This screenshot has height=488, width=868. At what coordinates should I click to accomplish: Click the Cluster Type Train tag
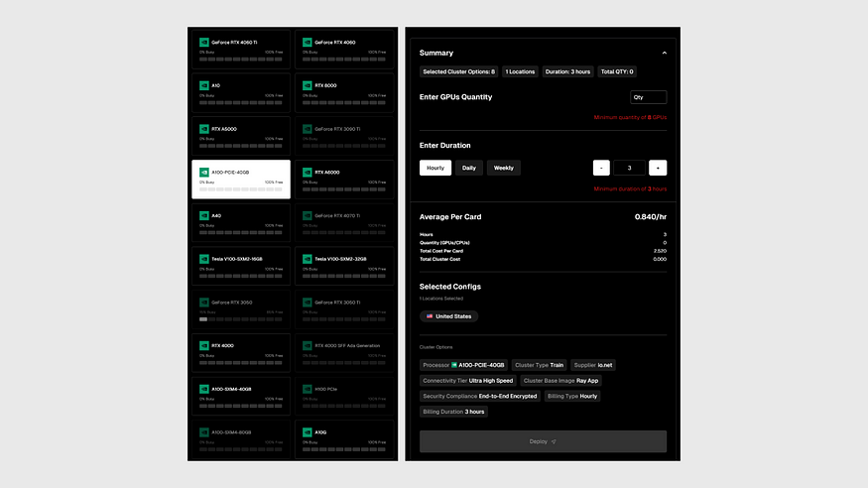point(540,365)
